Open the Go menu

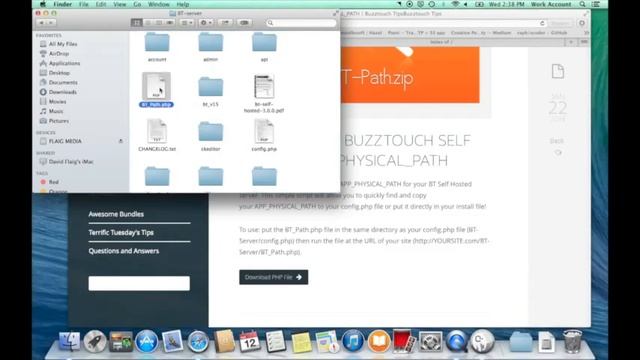(137, 4)
